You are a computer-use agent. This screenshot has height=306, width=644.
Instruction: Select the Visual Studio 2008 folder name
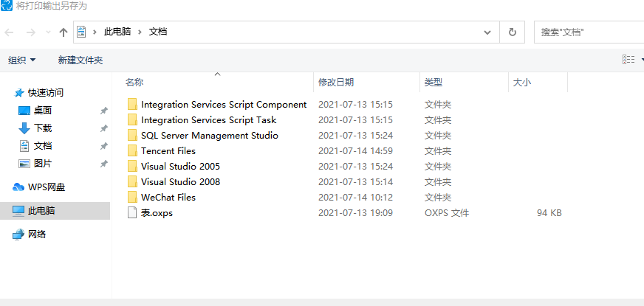coord(180,181)
